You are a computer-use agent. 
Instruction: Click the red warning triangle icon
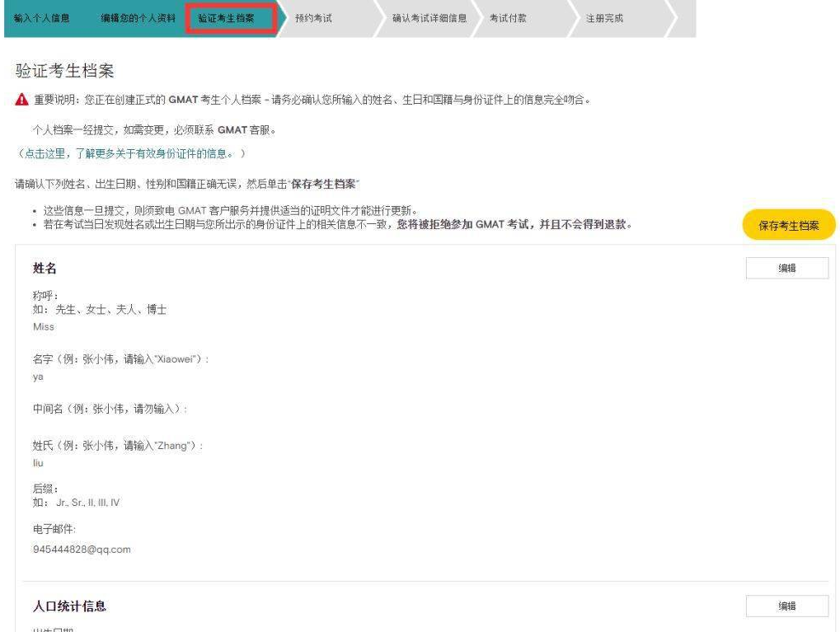coord(21,100)
